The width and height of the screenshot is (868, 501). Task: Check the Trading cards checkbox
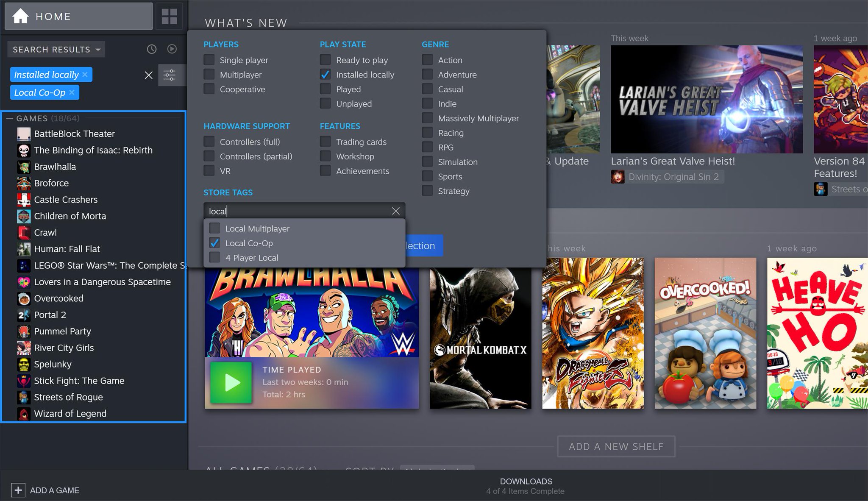pyautogui.click(x=325, y=142)
